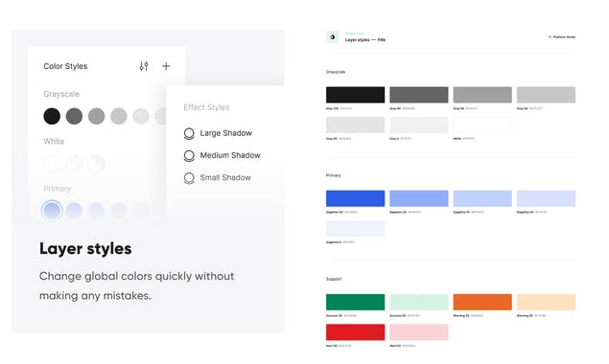Click the Grayscale section heading on Fills page
This screenshot has width=609, height=364.
(x=336, y=72)
